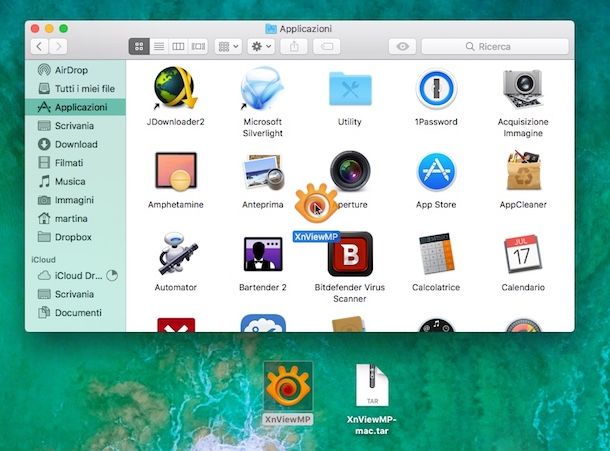The image size is (610, 451).
Task: Select Bitdefender Virus Scanner icon
Action: 351,254
